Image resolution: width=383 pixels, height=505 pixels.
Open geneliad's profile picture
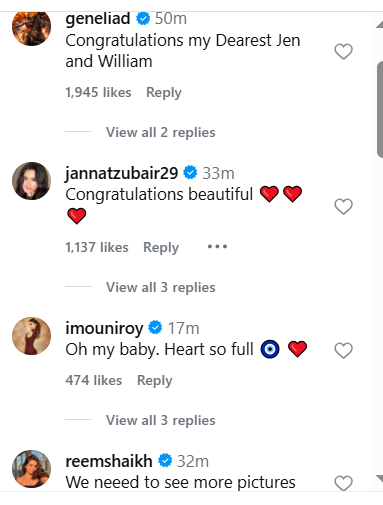(x=31, y=27)
